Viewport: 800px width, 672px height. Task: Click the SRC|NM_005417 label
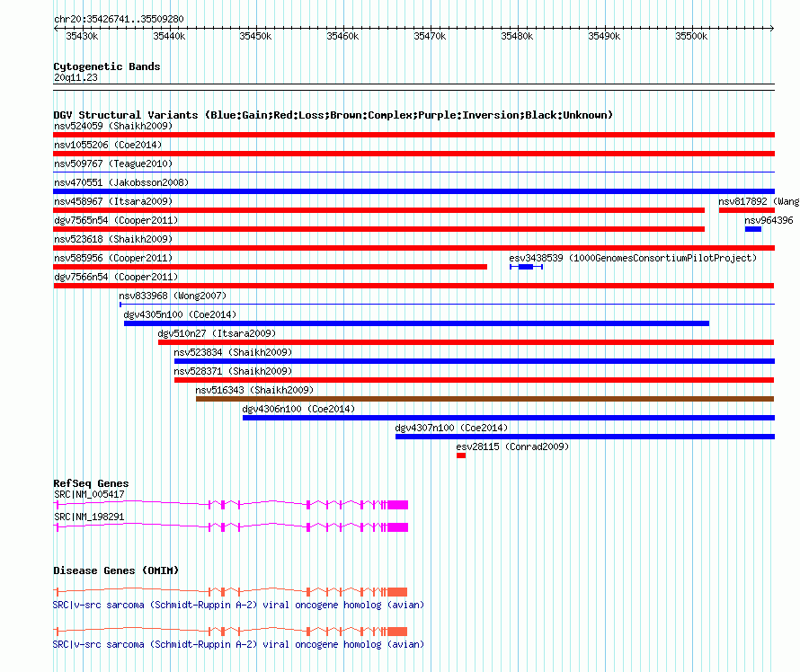89,494
